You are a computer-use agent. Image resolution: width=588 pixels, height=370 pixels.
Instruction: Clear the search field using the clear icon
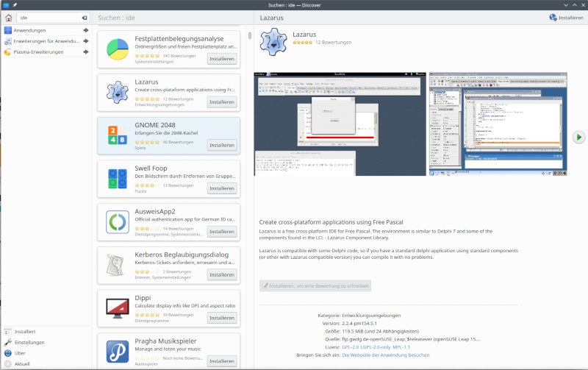point(85,18)
